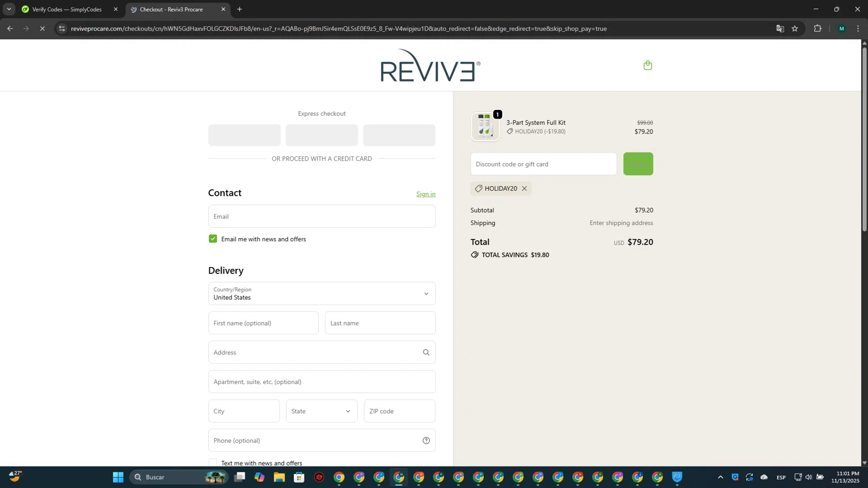Open the volume control in system tray
The height and width of the screenshot is (488, 868).
tap(808, 477)
